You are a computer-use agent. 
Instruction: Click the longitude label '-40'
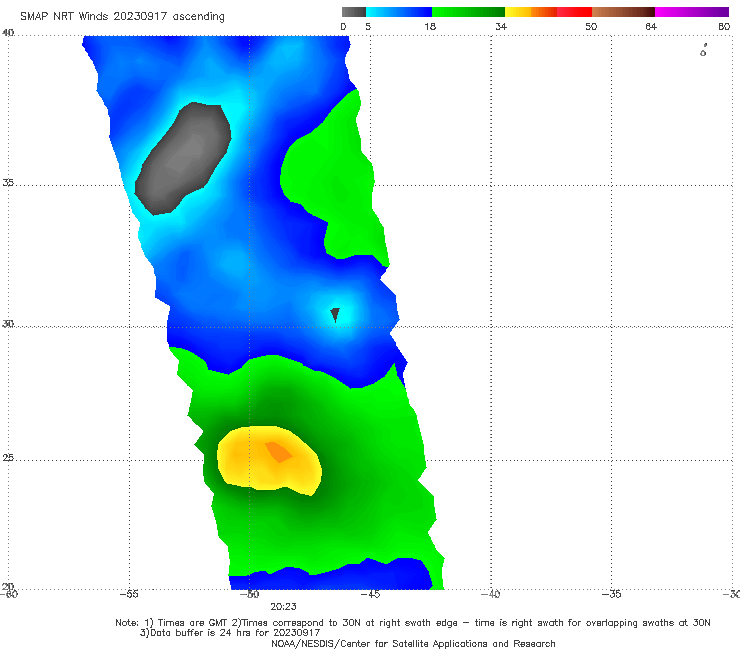(x=491, y=594)
